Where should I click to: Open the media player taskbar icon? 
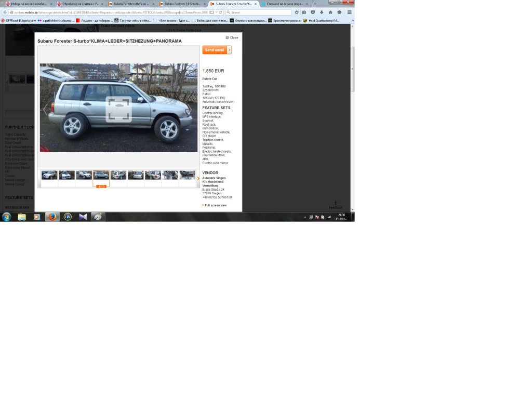[x=37, y=217]
